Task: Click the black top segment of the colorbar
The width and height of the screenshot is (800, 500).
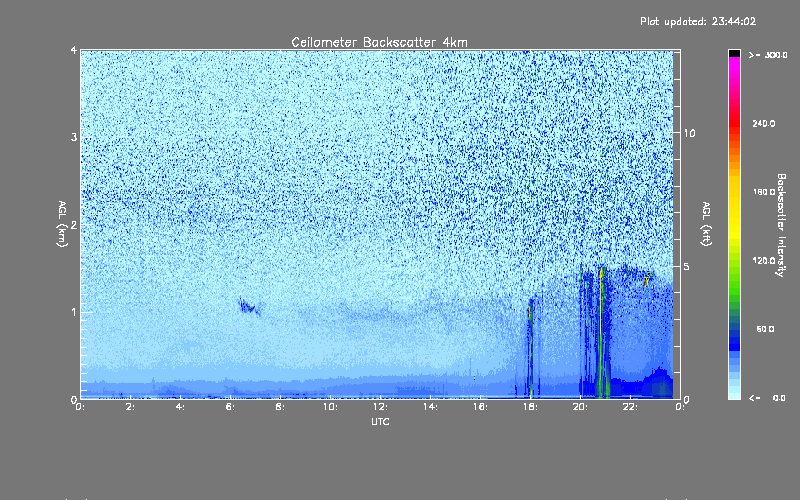Action: (734, 53)
